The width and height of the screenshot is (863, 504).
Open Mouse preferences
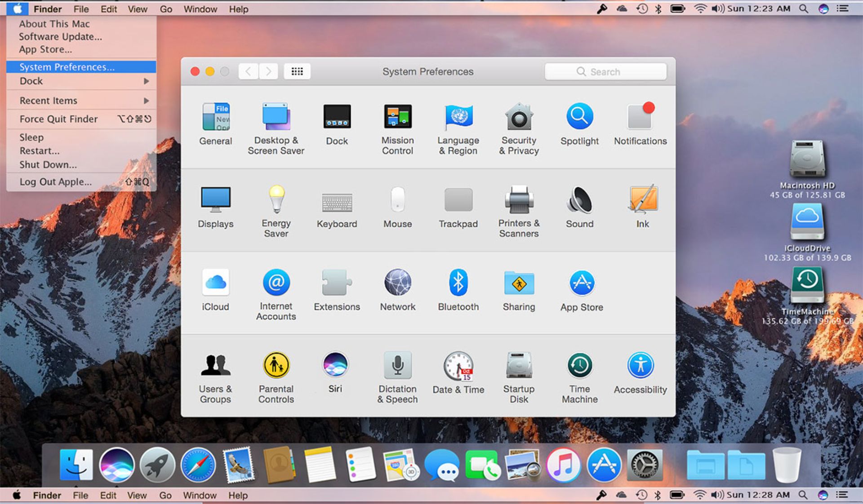(397, 207)
